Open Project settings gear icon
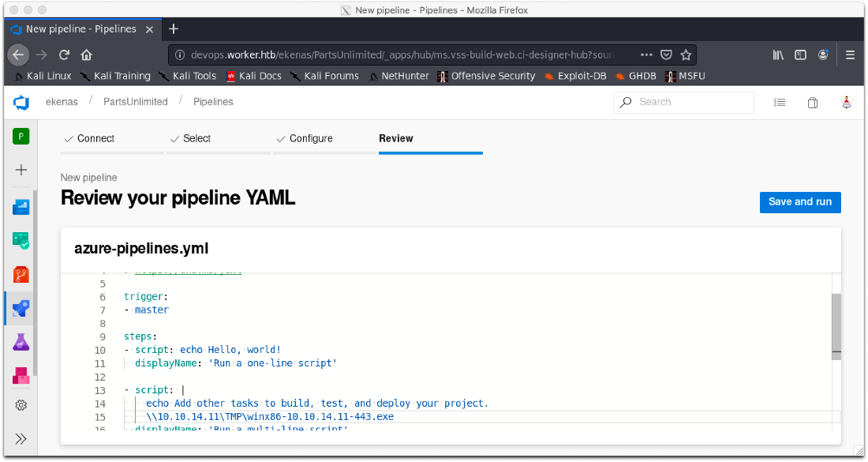 [x=21, y=405]
